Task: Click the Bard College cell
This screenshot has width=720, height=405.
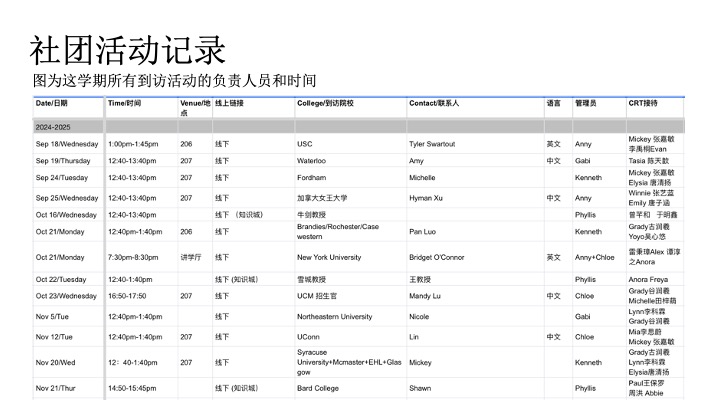Action: [x=320, y=388]
